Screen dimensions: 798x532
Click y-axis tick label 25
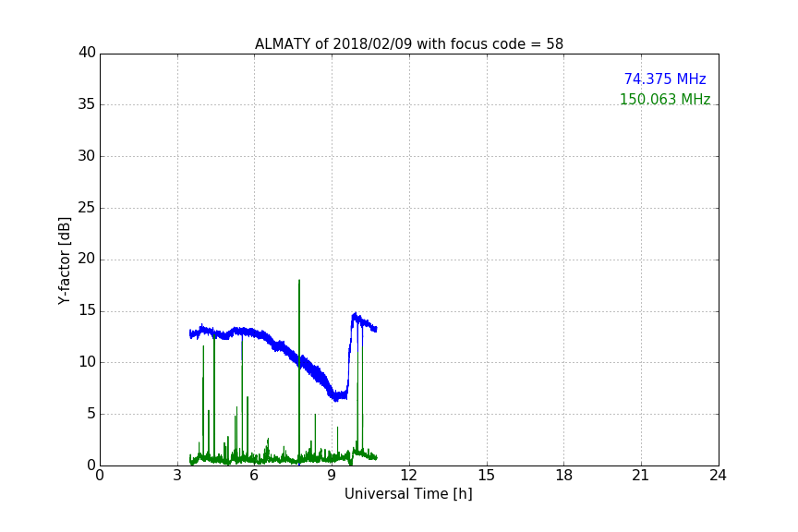(87, 207)
